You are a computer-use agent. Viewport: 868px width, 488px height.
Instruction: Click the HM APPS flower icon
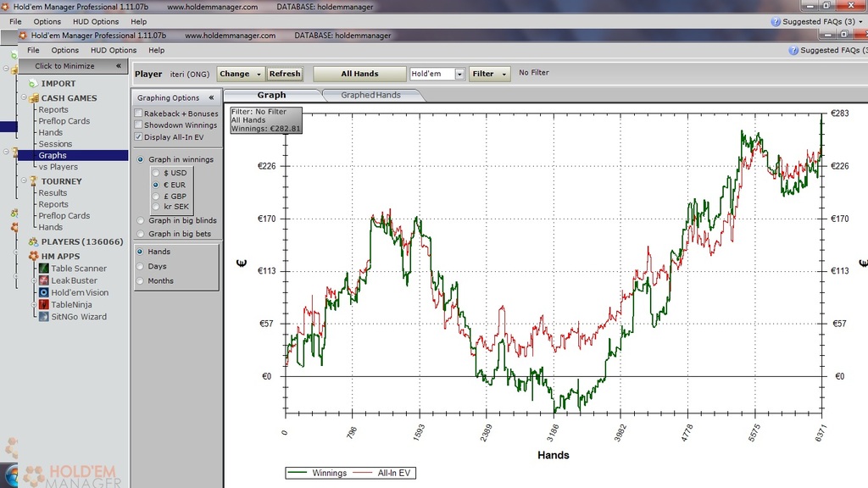[x=33, y=256]
